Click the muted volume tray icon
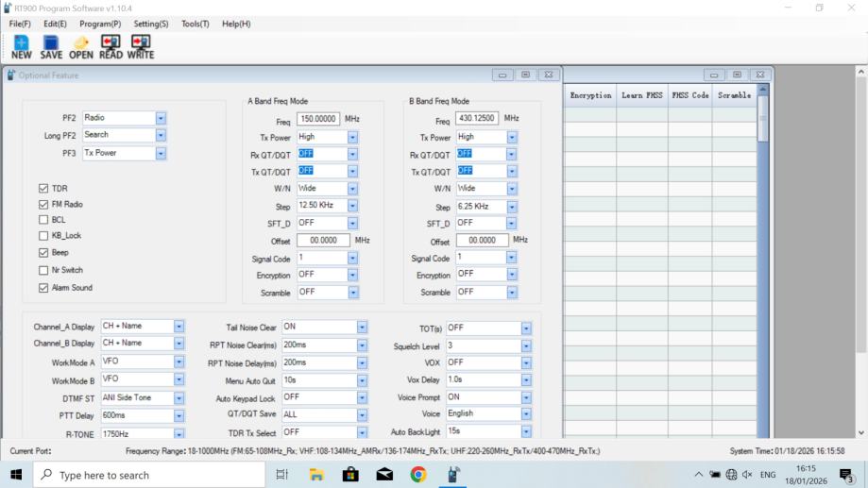The height and width of the screenshot is (488, 868). 747,474
